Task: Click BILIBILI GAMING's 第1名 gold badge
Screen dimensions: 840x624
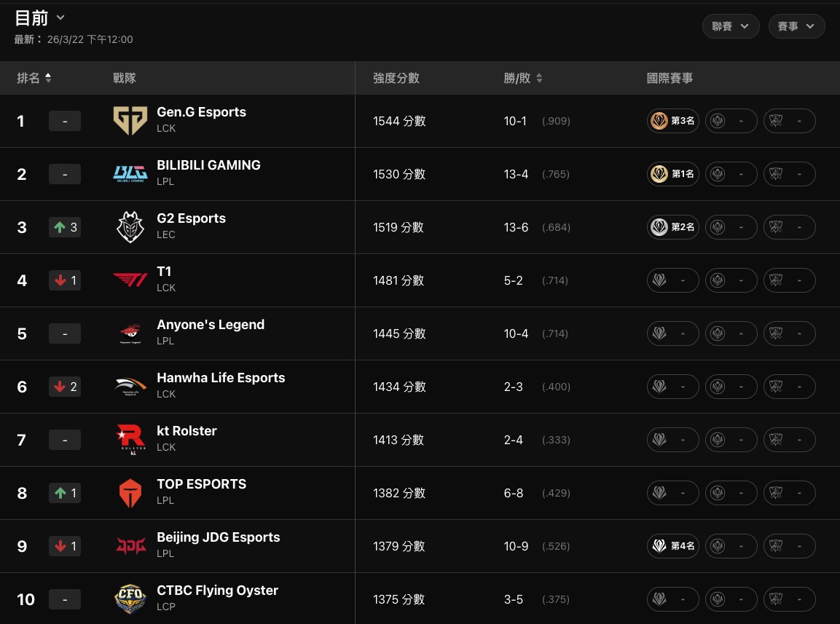Action: coord(673,174)
